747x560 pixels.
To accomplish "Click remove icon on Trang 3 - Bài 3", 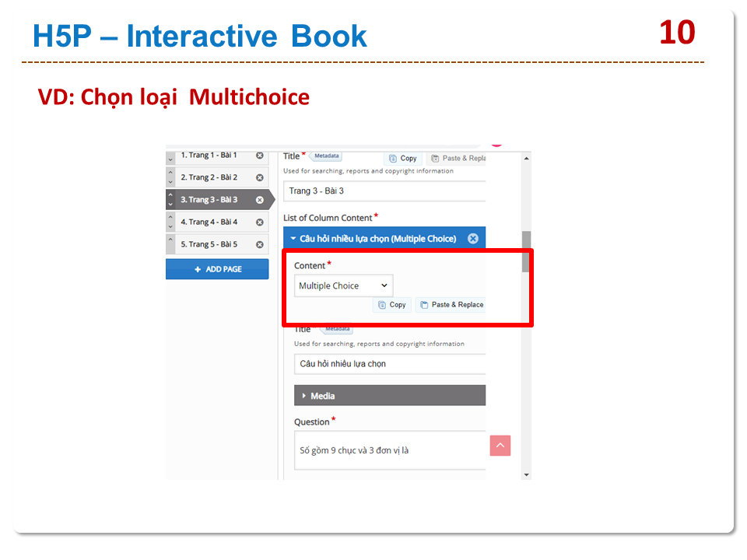I will [x=260, y=200].
